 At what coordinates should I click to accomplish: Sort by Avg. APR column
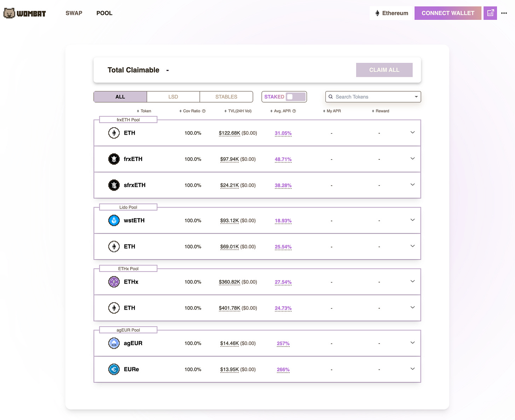[280, 111]
